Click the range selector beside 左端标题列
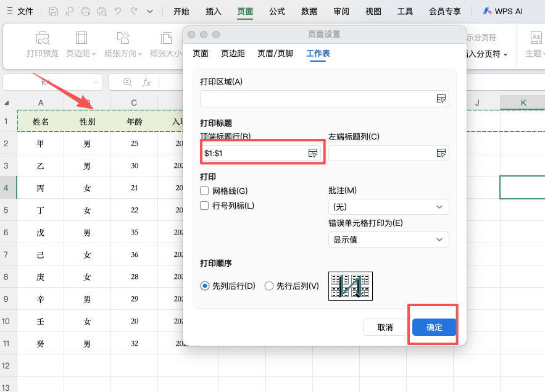 point(442,152)
